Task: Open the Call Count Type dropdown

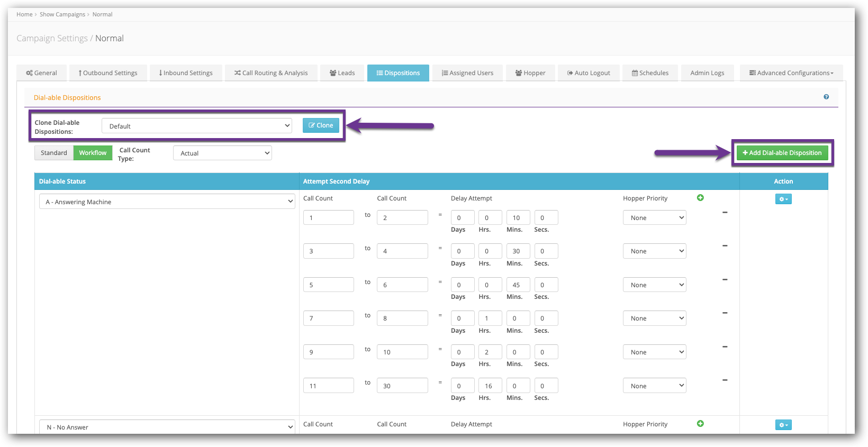Action: pos(222,153)
